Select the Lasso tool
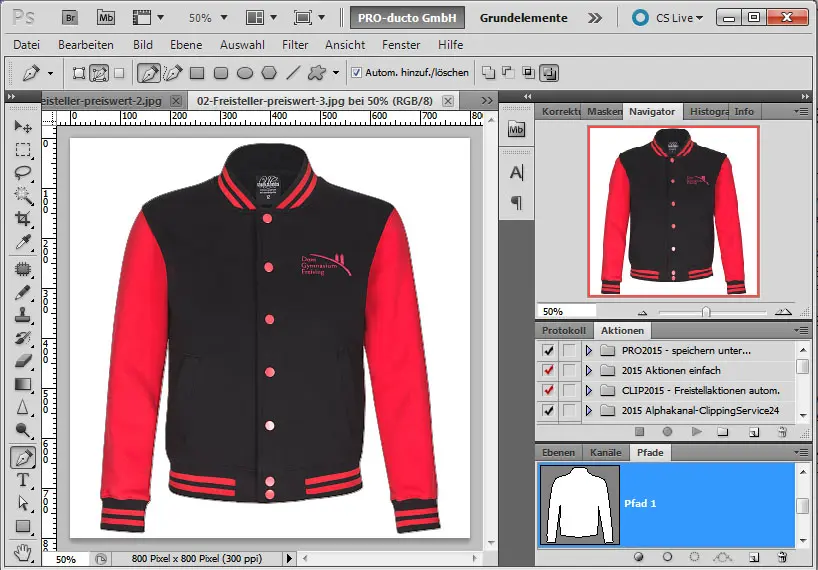The image size is (818, 570). pos(23,172)
